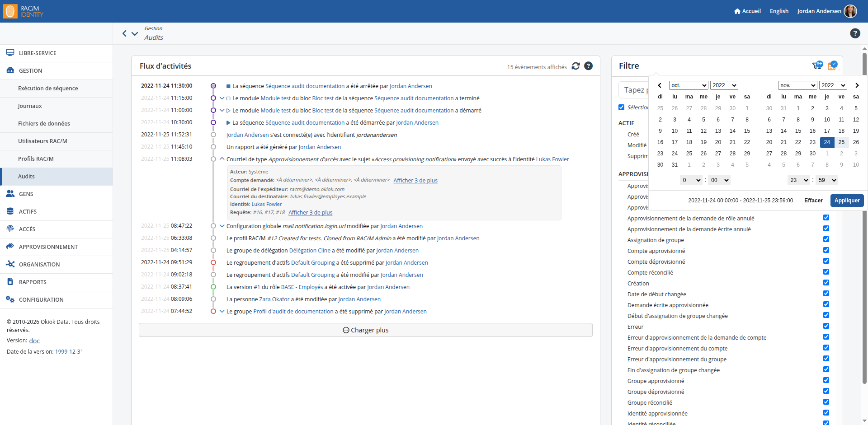Go to next month in calendar
This screenshot has width=868, height=425.
(857, 85)
